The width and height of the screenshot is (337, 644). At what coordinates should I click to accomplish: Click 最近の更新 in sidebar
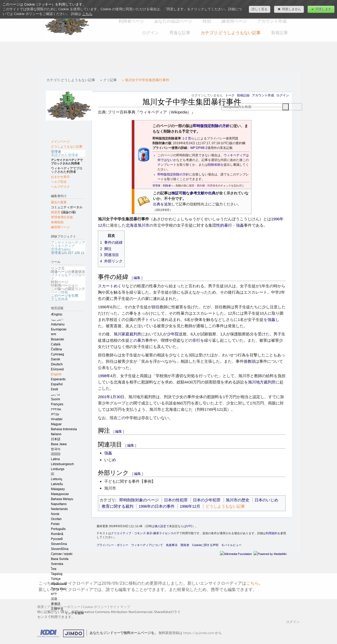tap(59, 202)
